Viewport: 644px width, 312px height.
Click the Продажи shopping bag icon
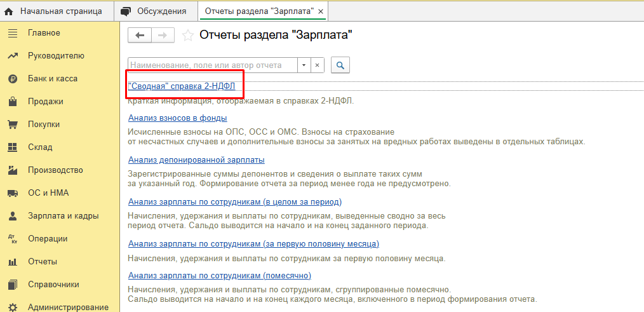(x=13, y=102)
